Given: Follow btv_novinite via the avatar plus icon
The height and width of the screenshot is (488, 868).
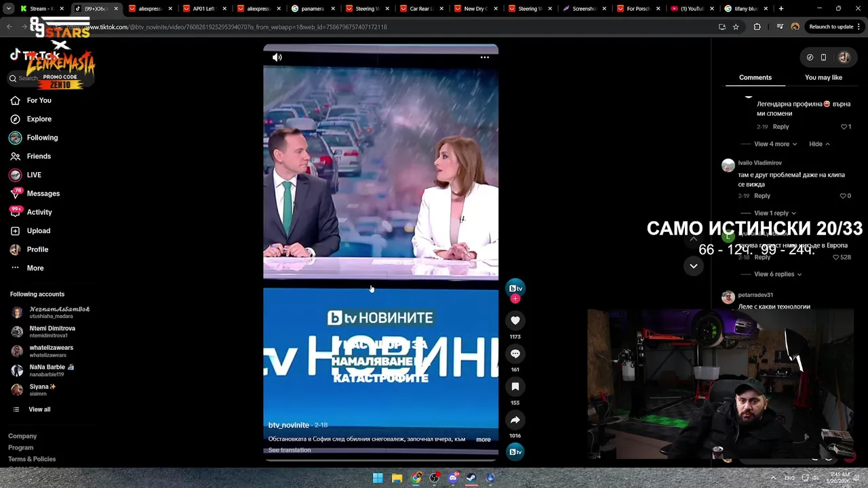Looking at the screenshot, I should pyautogui.click(x=515, y=299).
